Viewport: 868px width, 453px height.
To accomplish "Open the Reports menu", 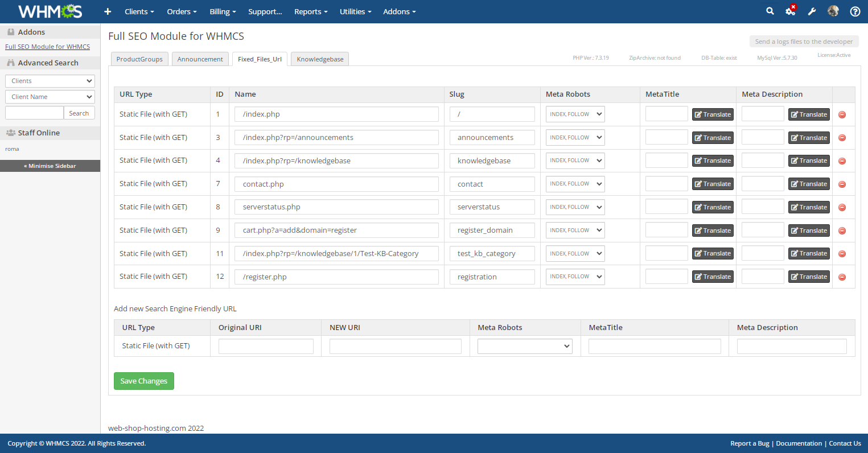I will tap(311, 11).
